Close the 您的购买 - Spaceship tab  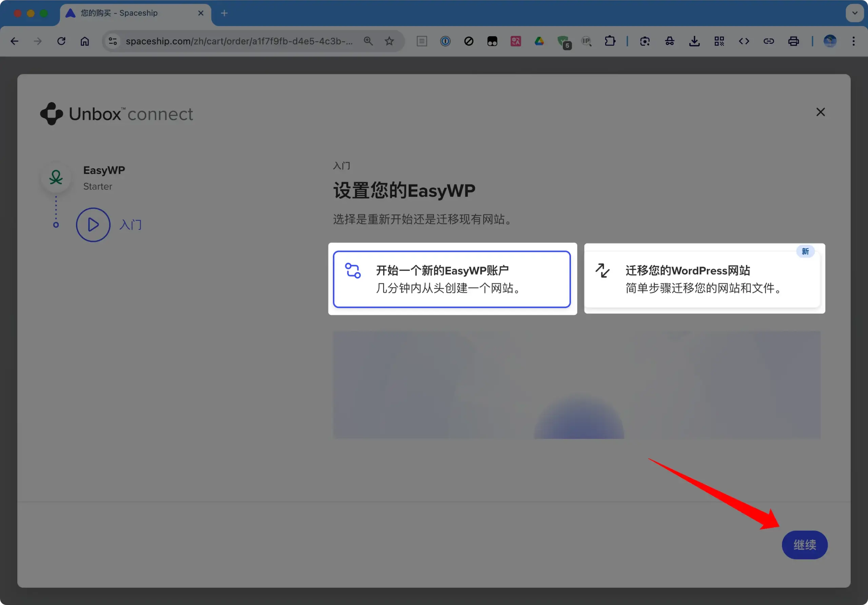[201, 13]
